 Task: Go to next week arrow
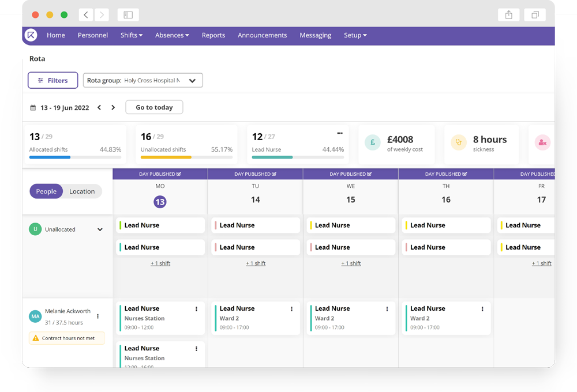[113, 108]
